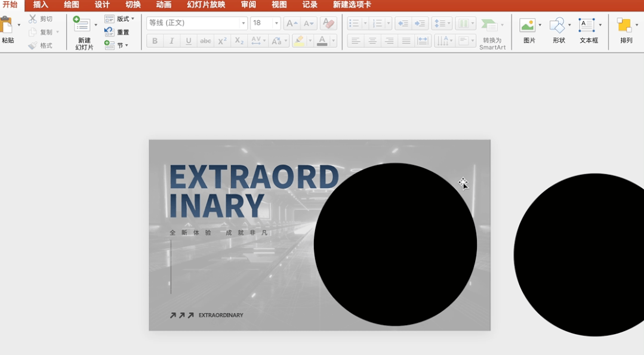Switch to the Design (设计) tab
The image size is (644, 355).
tap(102, 5)
